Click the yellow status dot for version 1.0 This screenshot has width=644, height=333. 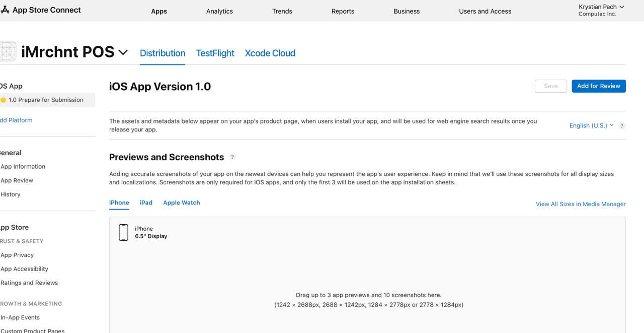click(3, 100)
